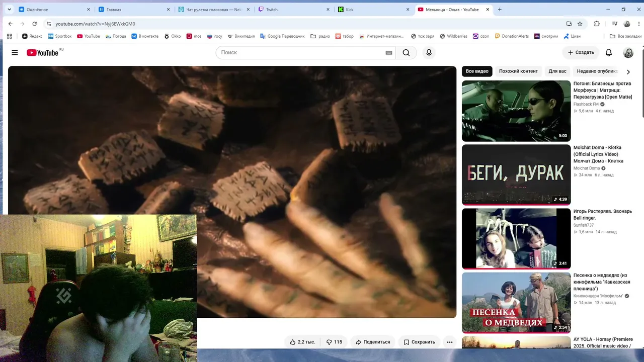The image size is (644, 362).
Task: Open YouTube notifications bell
Action: [609, 53]
